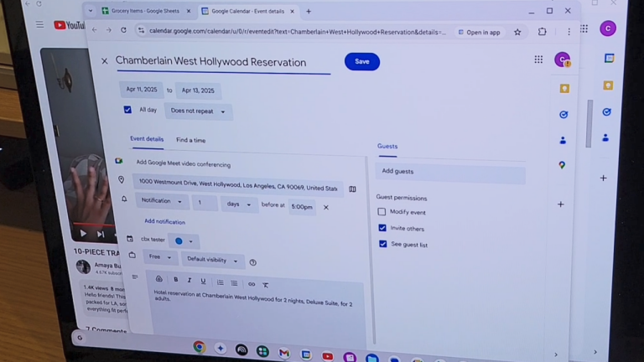
Task: Click the Add guests field
Action: [x=450, y=173]
